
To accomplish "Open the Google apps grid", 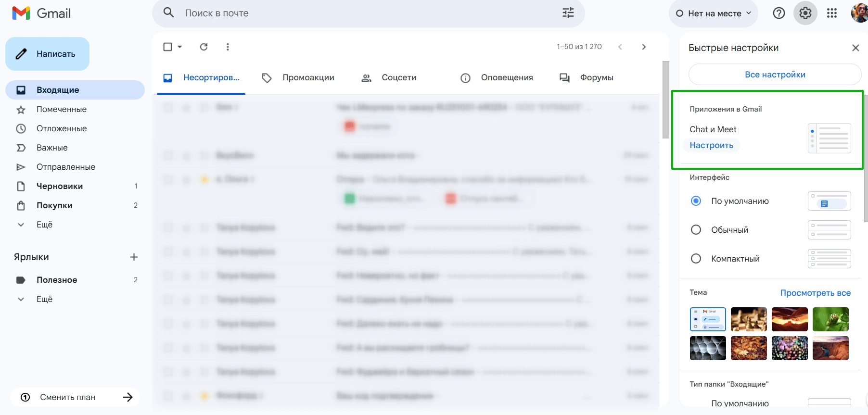I will point(832,13).
